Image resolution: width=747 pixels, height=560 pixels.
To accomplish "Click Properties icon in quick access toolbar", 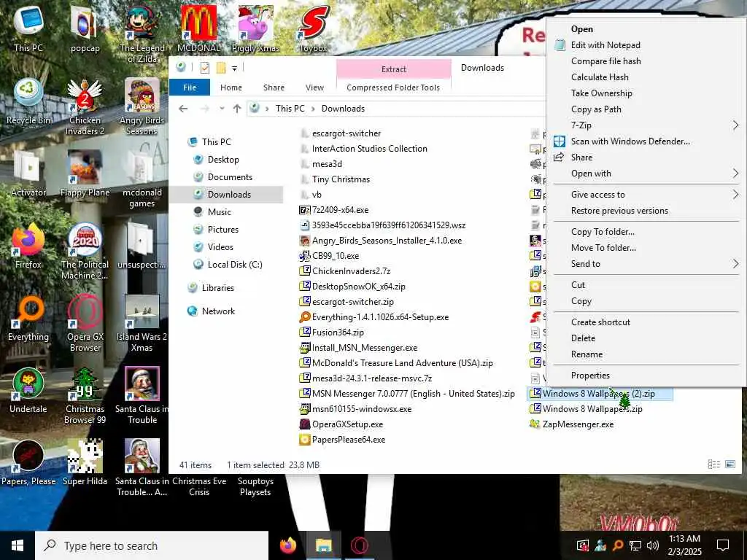I will pyautogui.click(x=205, y=68).
